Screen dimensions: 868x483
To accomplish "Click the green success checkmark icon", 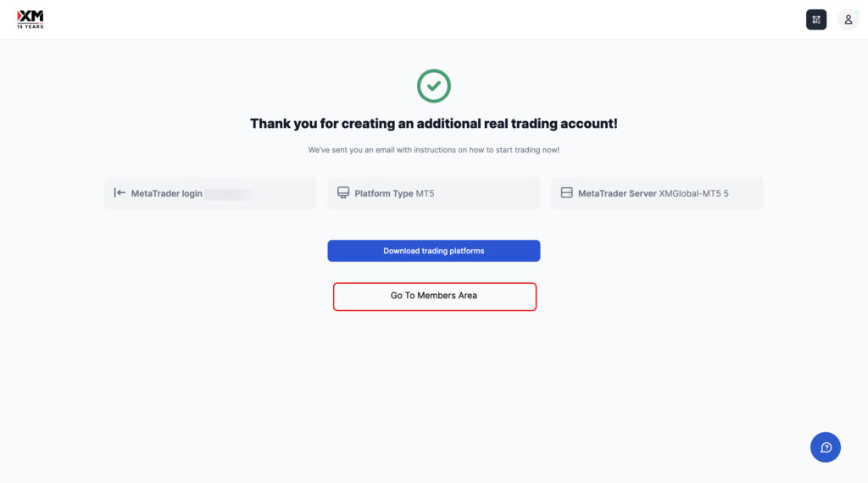I will 433,86.
